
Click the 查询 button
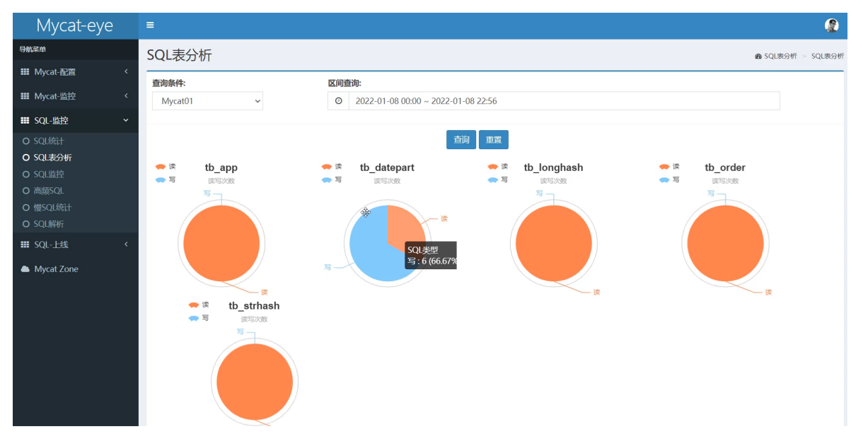[x=461, y=140]
